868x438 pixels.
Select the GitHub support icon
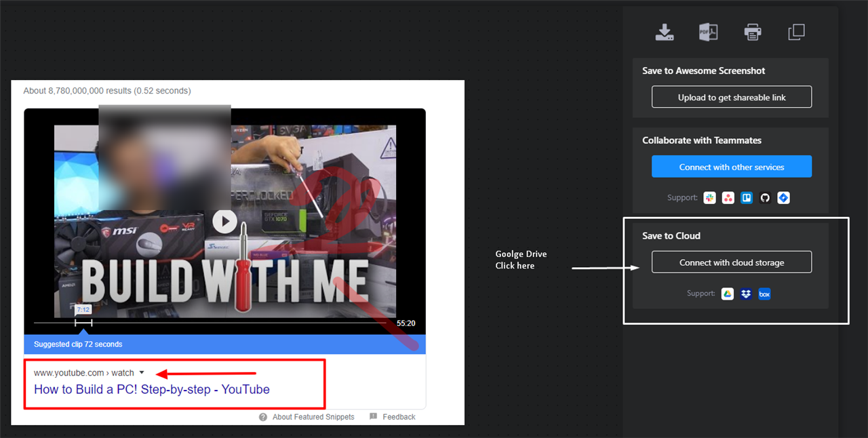(x=765, y=198)
